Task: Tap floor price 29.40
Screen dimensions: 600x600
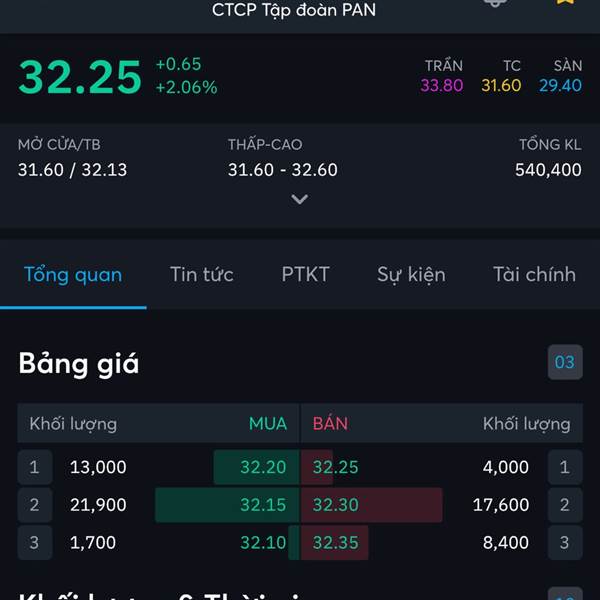Action: [561, 85]
